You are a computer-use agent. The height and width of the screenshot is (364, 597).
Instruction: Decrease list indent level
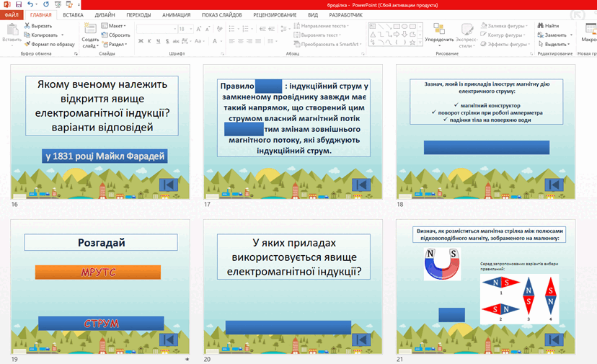pos(262,29)
